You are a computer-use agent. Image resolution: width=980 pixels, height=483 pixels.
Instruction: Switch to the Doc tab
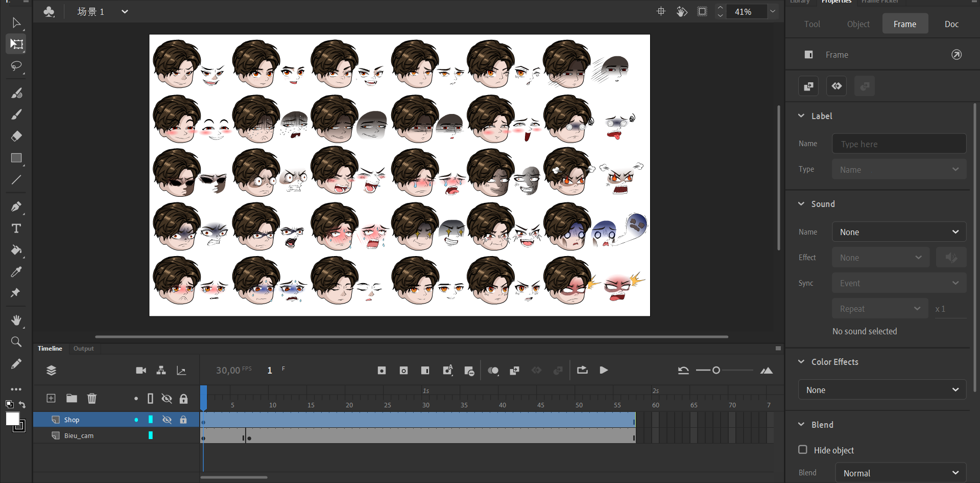951,24
